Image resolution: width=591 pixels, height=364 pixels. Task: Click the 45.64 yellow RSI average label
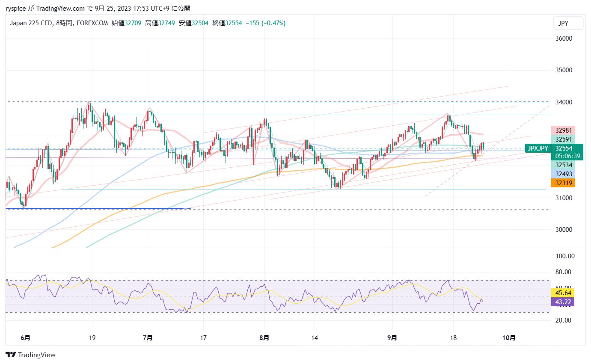point(563,293)
